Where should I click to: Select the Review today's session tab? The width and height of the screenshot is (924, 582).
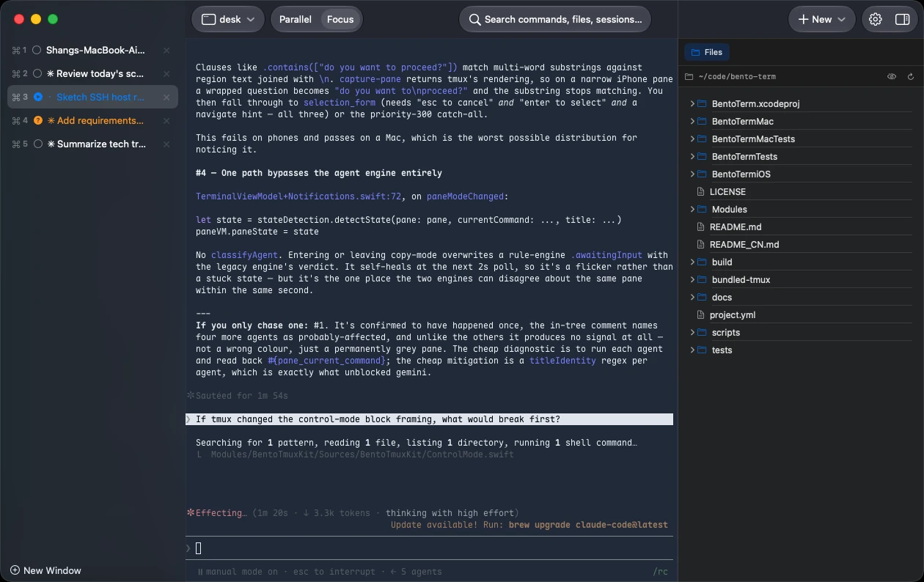point(92,74)
